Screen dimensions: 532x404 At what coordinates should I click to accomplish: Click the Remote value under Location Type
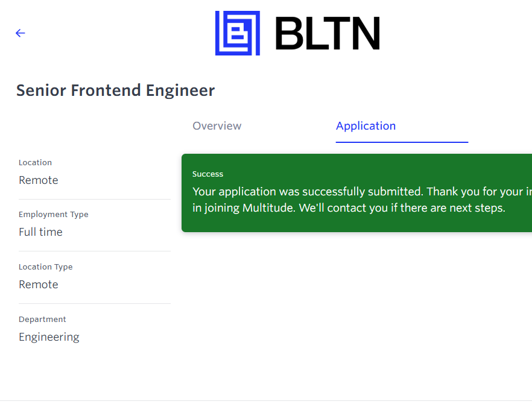[x=39, y=285]
